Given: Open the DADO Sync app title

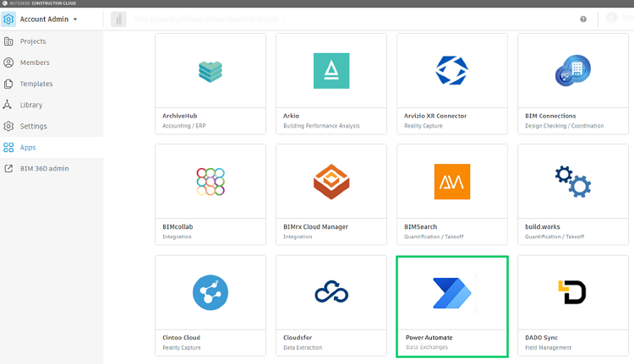Looking at the screenshot, I should (x=541, y=337).
